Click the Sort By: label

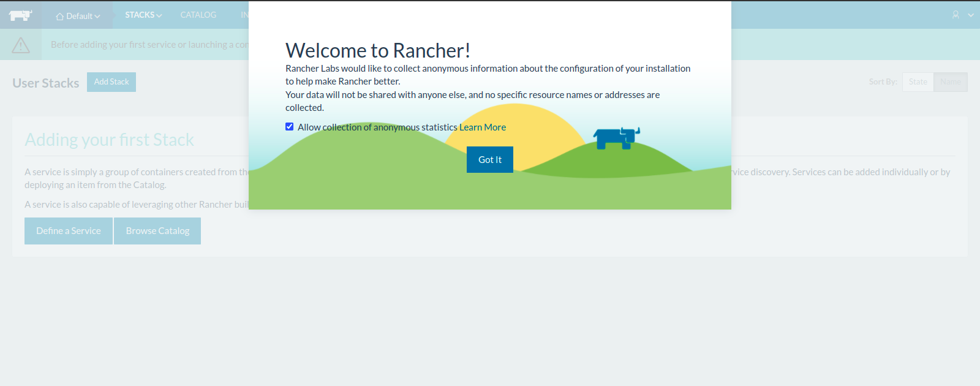pos(883,81)
